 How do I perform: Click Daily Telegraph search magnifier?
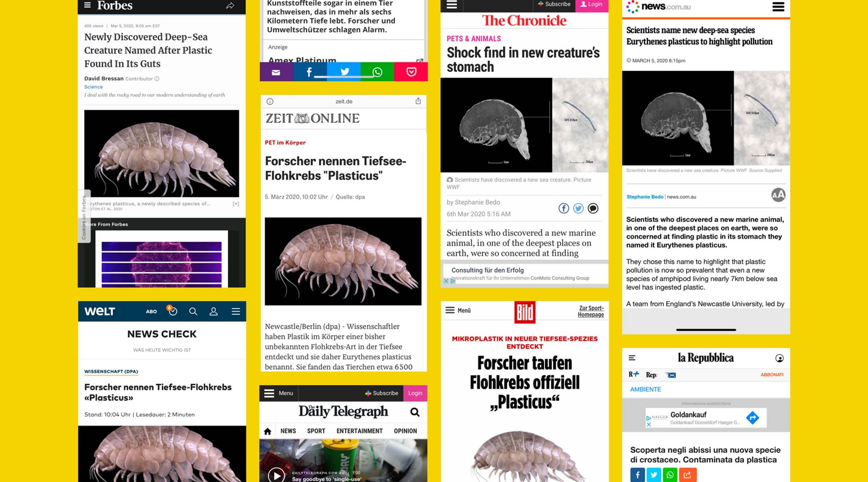click(415, 412)
